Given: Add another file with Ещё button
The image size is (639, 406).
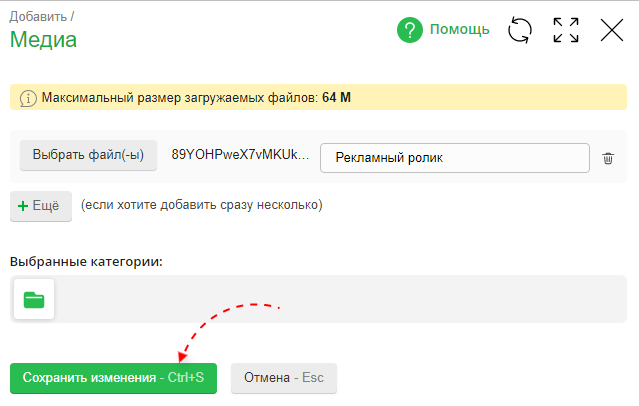Looking at the screenshot, I should point(41,205).
